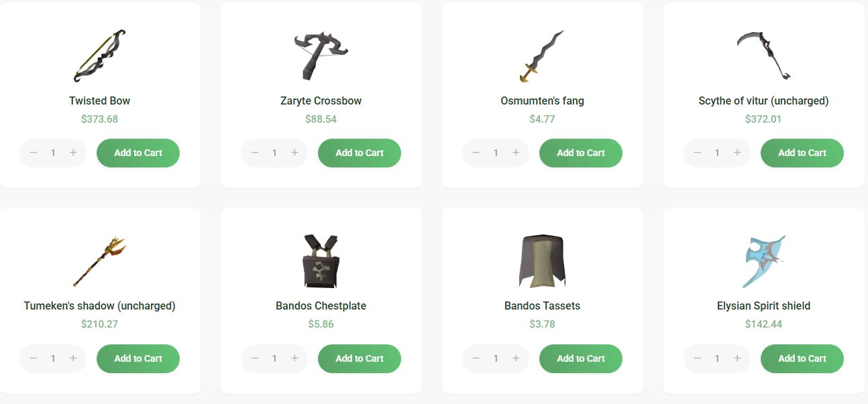Open the Zaryte Crossbow title link

[x=321, y=100]
